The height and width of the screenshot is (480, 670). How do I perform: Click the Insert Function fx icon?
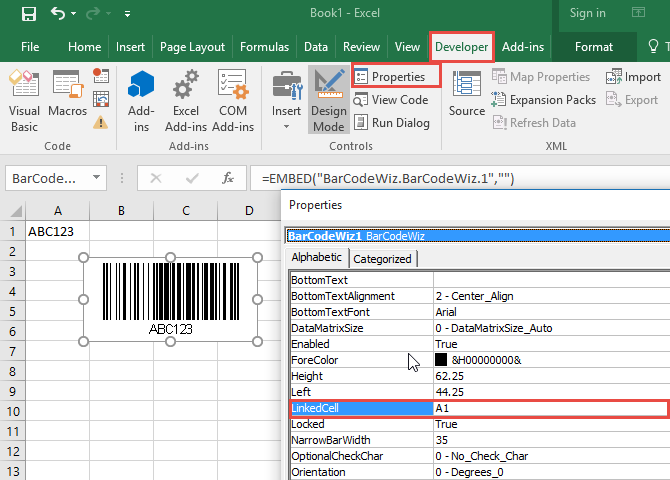[228, 178]
